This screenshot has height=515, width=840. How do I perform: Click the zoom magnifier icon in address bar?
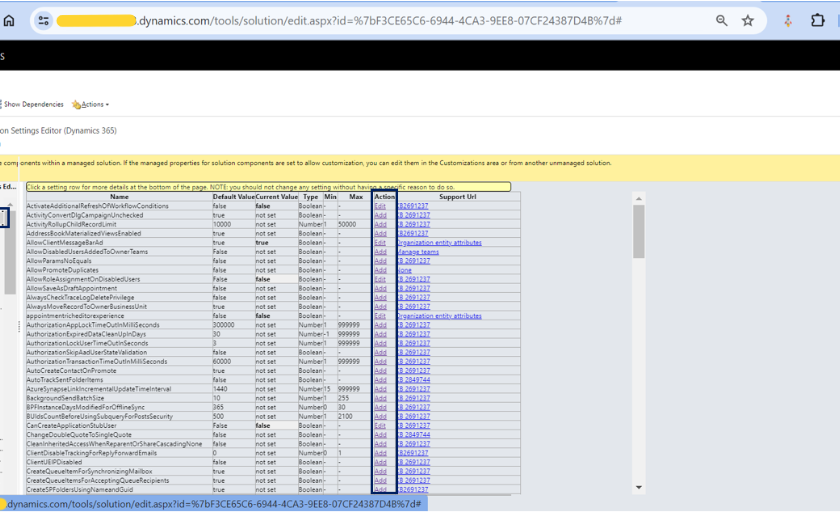coord(722,20)
